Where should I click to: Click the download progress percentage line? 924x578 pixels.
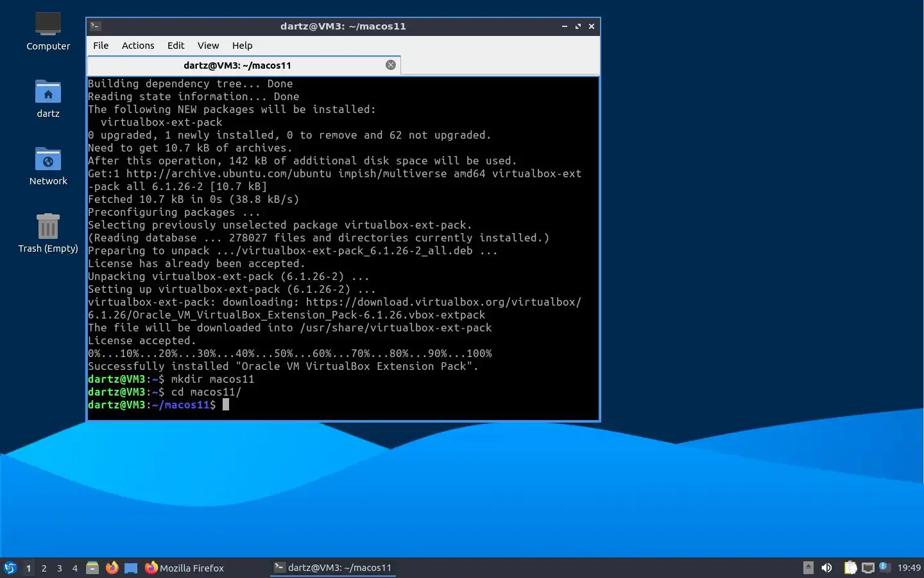tap(290, 353)
